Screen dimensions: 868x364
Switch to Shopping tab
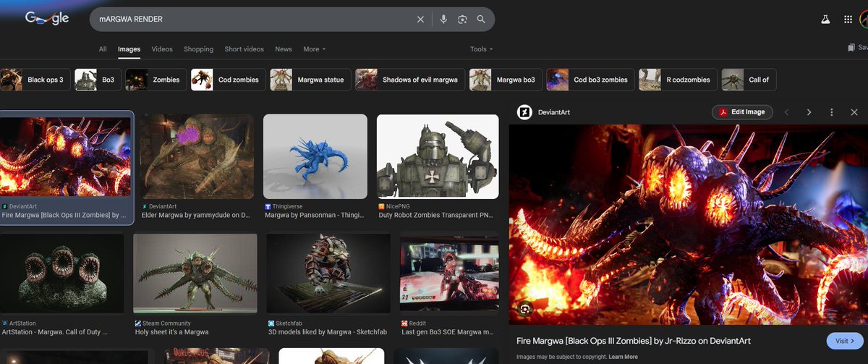click(198, 49)
